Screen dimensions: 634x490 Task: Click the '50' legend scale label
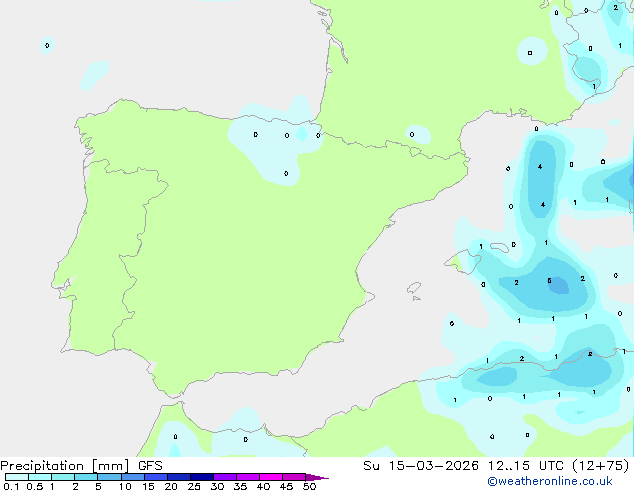[309, 486]
